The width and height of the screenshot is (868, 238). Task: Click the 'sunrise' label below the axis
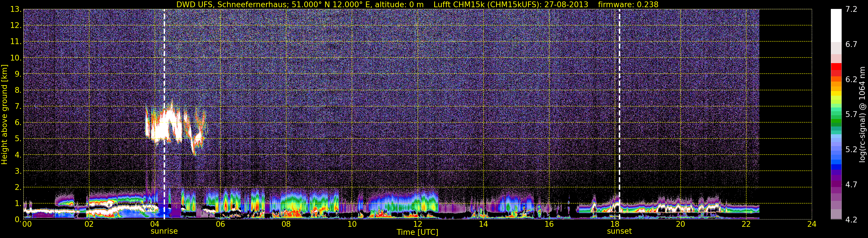point(164,231)
